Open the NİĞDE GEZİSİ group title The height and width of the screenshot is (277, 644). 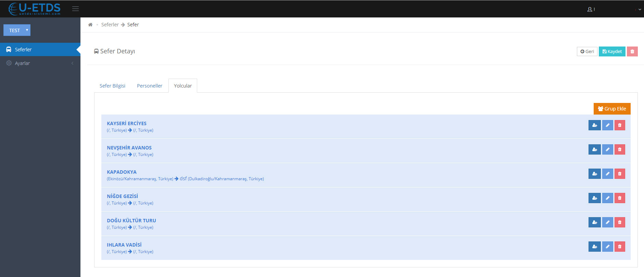pyautogui.click(x=122, y=196)
